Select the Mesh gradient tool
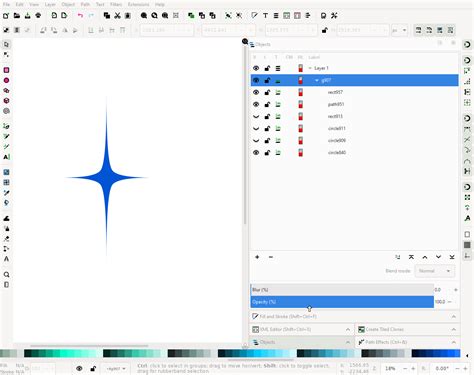 coord(6,182)
